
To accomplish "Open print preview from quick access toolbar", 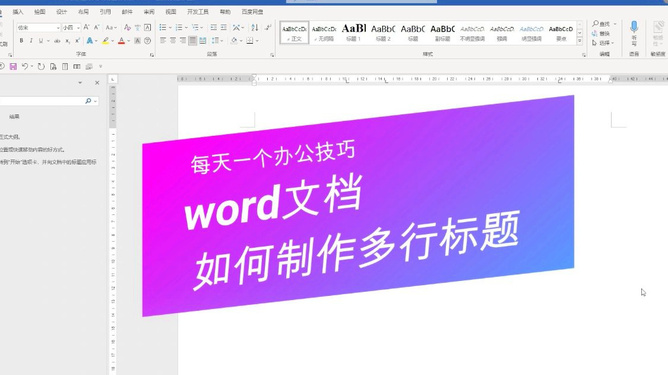I will 53,66.
